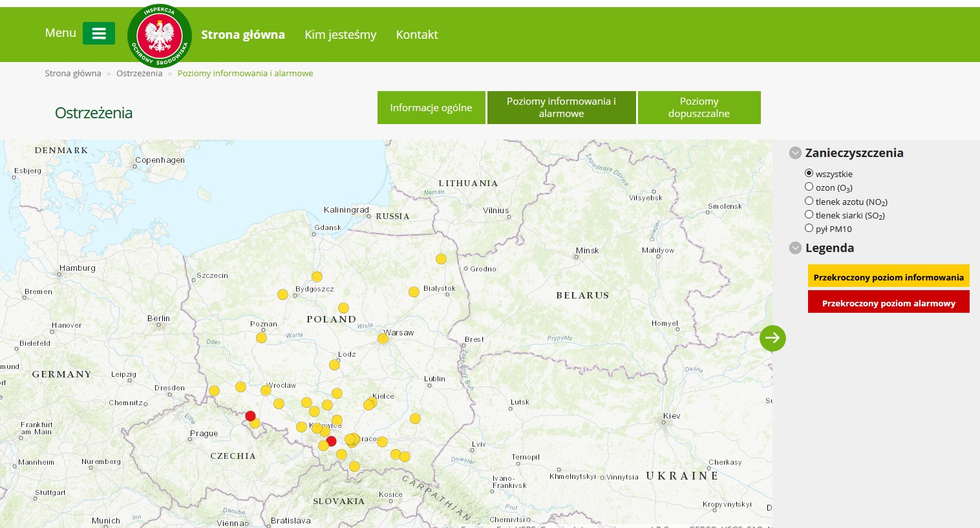Click the yellow marker below Lodz
The image size is (980, 528).
click(334, 365)
